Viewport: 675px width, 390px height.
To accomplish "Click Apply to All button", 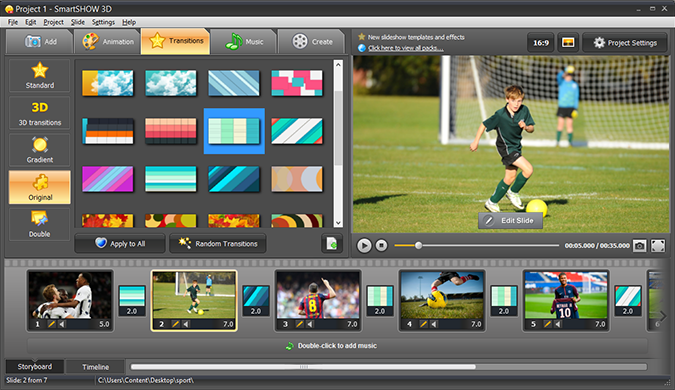I will coord(120,244).
